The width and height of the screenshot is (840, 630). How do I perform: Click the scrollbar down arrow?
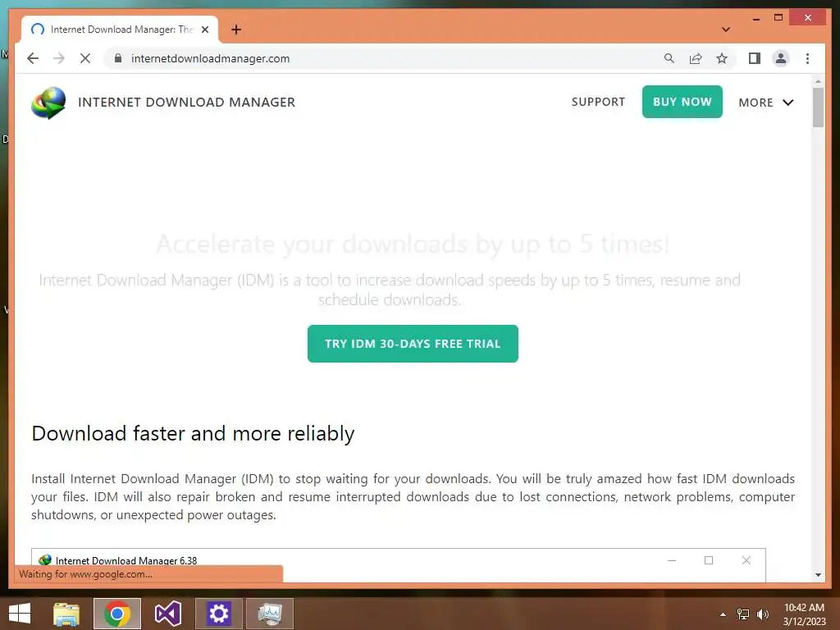click(x=818, y=575)
